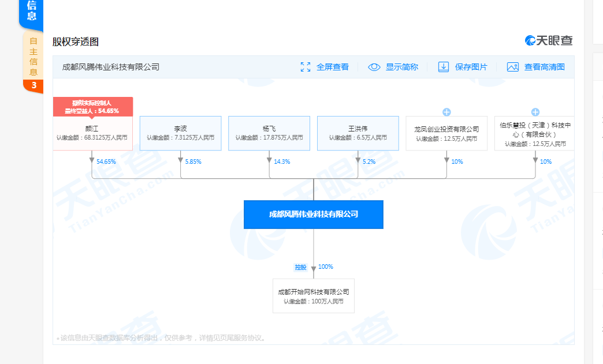Click subsidiary node 成都开始网科技有限公司
Image resolution: width=603 pixels, height=364 pixels.
pyautogui.click(x=314, y=295)
